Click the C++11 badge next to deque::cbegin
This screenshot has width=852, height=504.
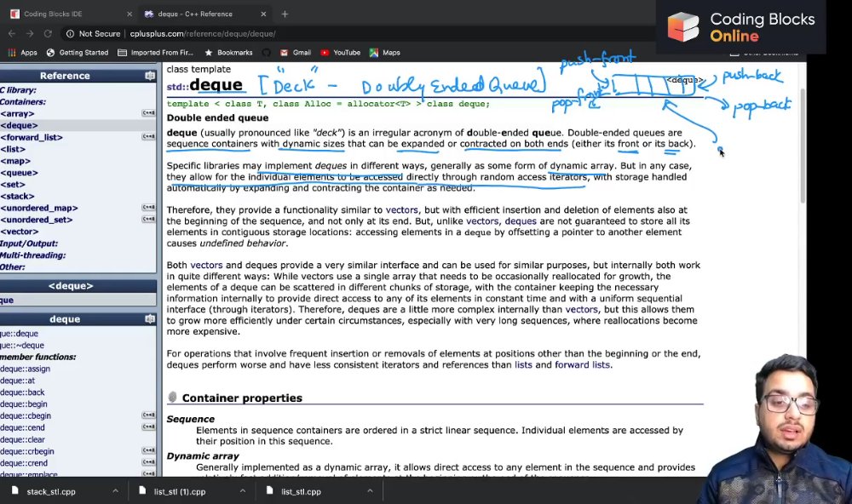pos(148,415)
